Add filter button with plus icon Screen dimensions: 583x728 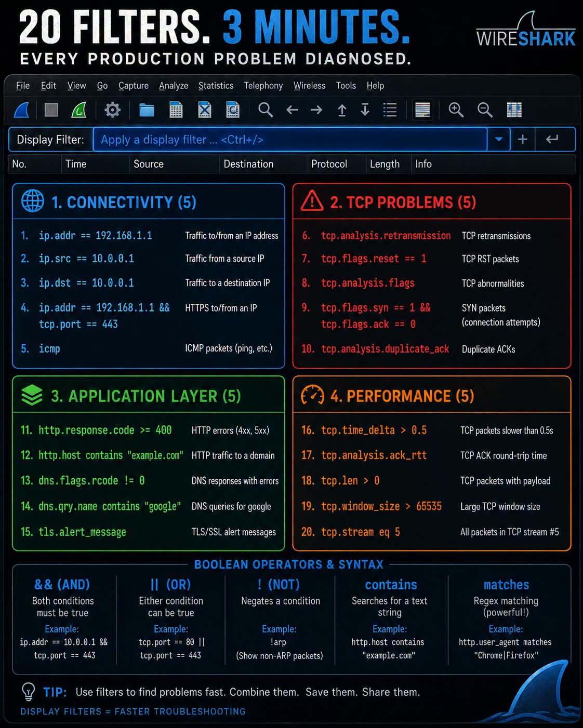pos(523,140)
